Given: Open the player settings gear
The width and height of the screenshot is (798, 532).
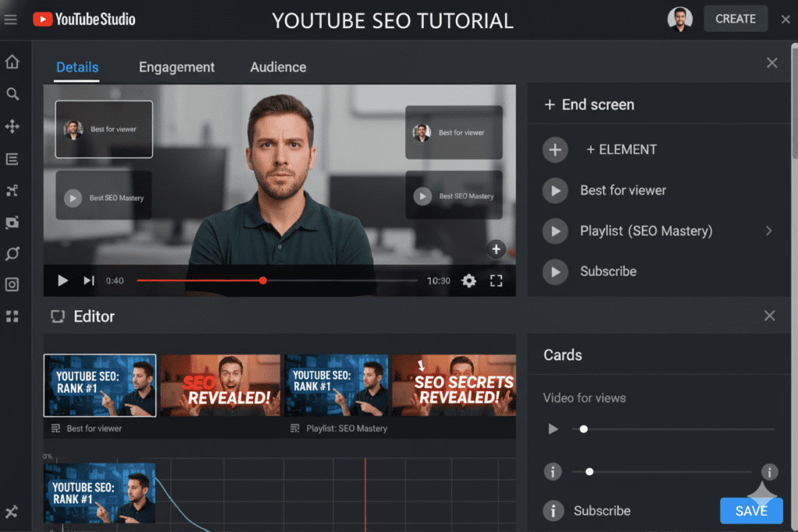Looking at the screenshot, I should [468, 281].
